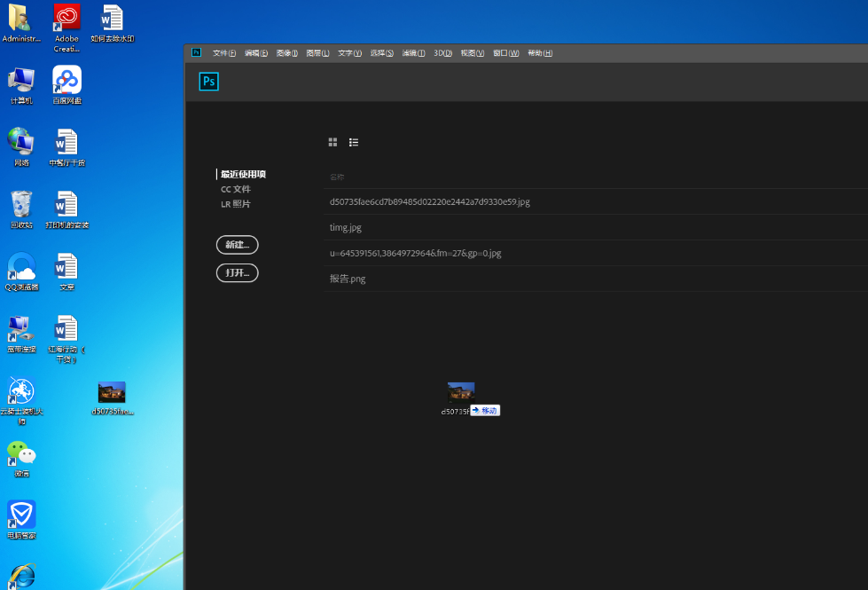Viewport: 868px width, 590px height.
Task: Open the 图层 menu
Action: (317, 53)
